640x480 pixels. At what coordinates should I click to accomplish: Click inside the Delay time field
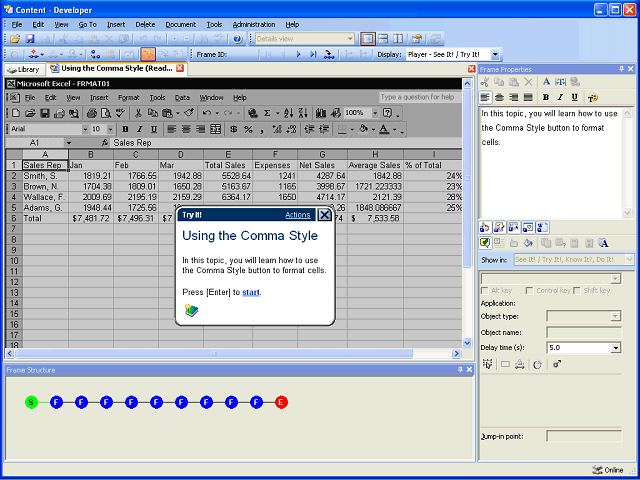point(578,348)
